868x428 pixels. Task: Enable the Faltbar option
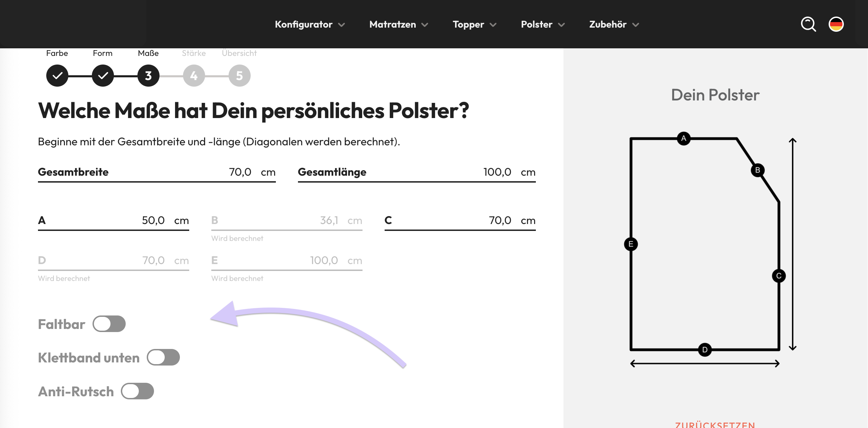click(x=109, y=324)
